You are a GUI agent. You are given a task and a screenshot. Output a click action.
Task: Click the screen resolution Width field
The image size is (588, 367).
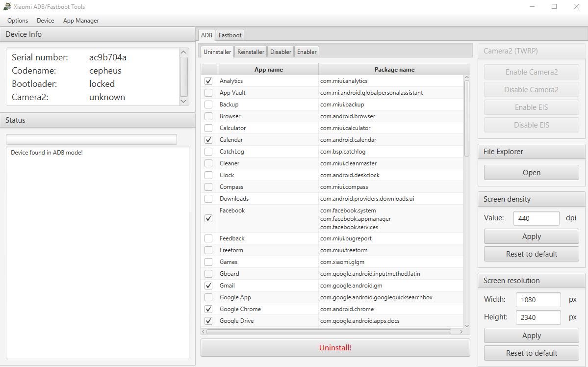click(x=538, y=300)
